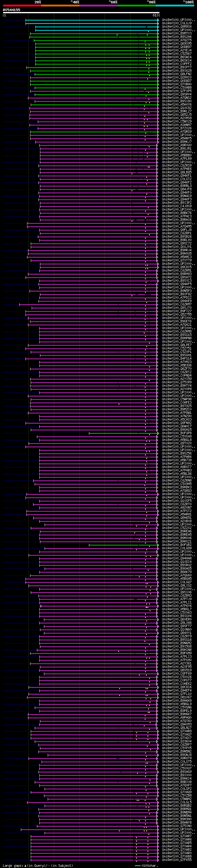This screenshot has width=197, height=868.
Task: Select hit UniRef100_A7Q2T5
Action: 177,40
